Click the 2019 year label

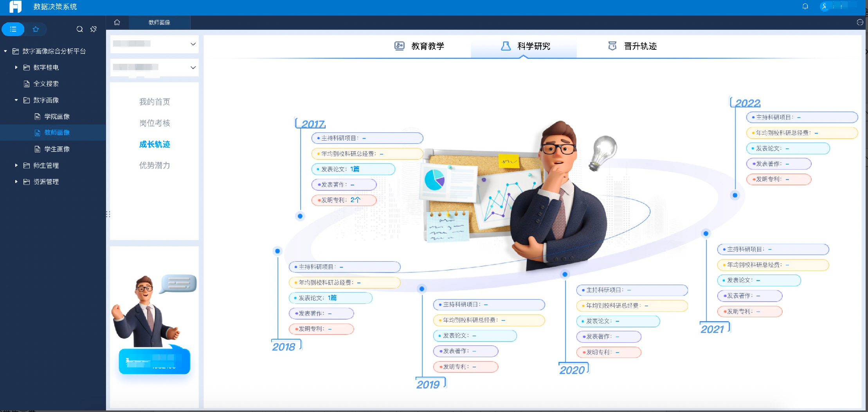(x=428, y=385)
